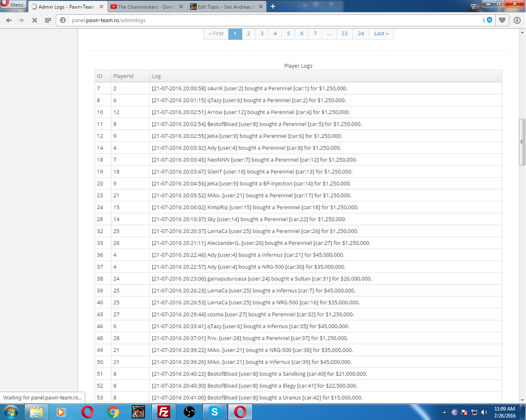Click the « First pagination link

coord(216,34)
